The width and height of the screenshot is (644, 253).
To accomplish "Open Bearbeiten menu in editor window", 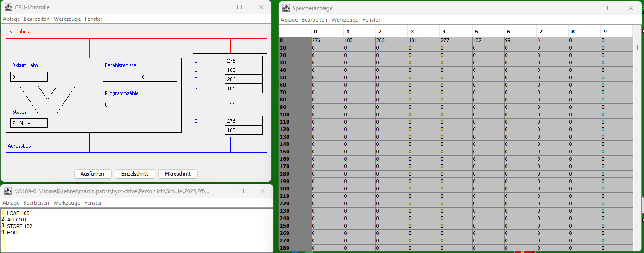I will click(36, 203).
